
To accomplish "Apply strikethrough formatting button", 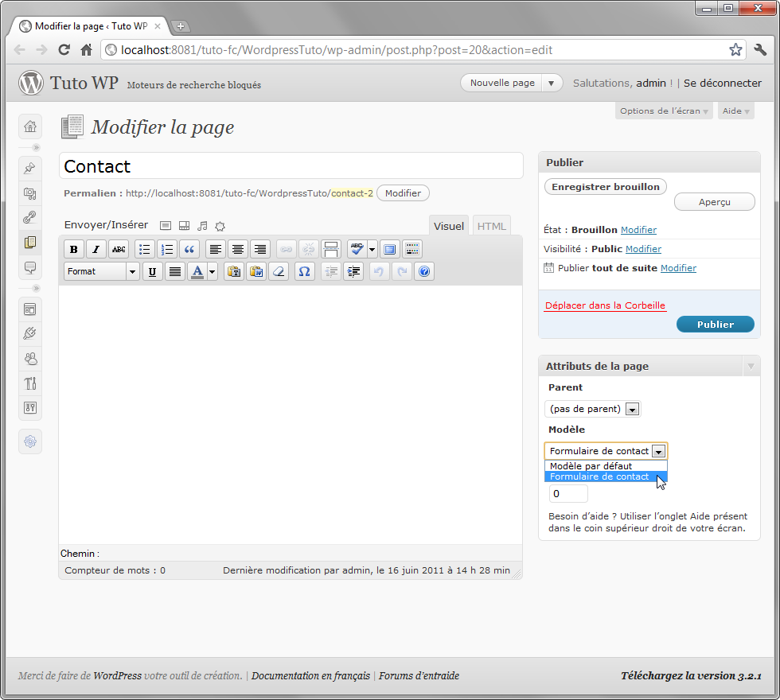I will pyautogui.click(x=119, y=249).
